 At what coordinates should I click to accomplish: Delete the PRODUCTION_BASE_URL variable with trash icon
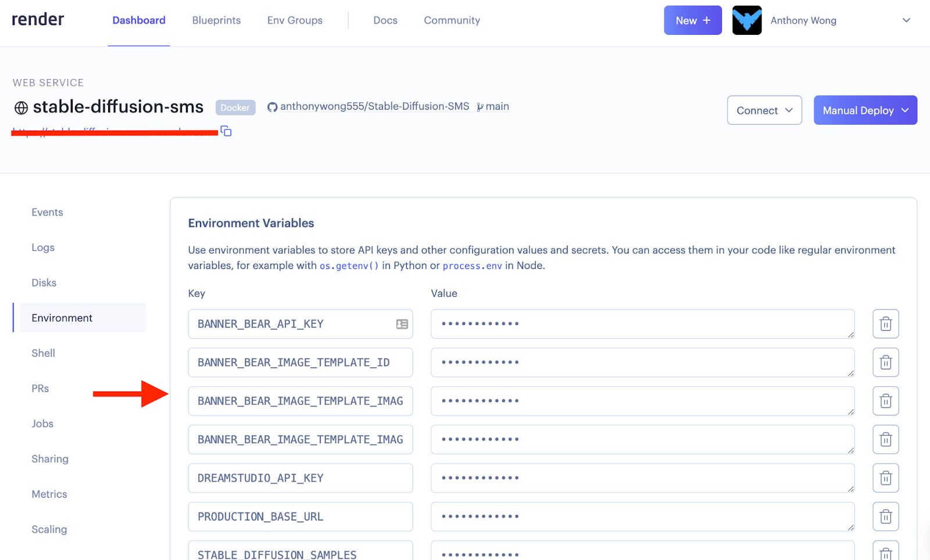point(886,516)
